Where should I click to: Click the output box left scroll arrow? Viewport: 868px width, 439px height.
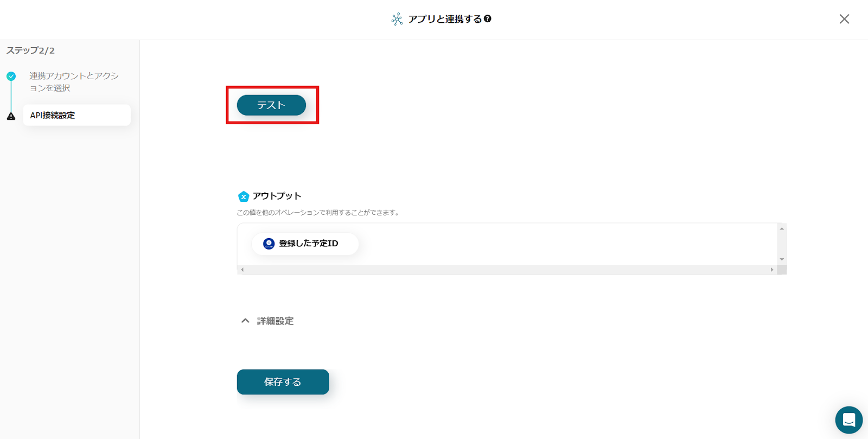point(242,270)
